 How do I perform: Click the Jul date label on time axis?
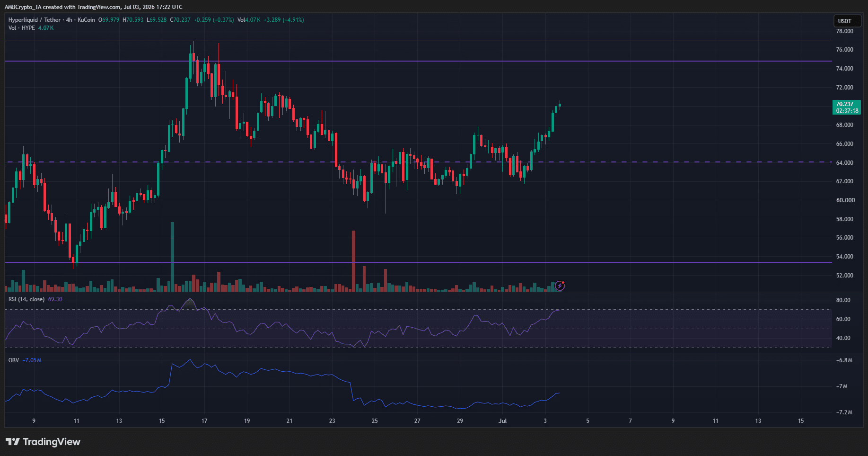tap(502, 420)
